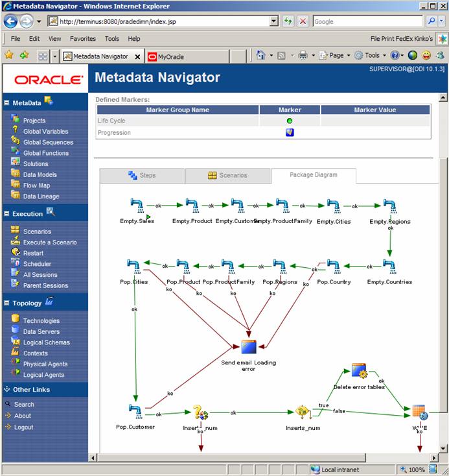Click the Search link
Viewport: 449px width, 476px height.
(x=24, y=405)
